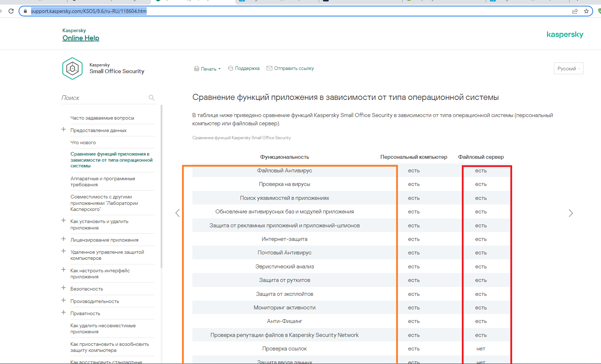Click the Интернет-защита row label
This screenshot has height=364, width=601.
click(x=284, y=239)
